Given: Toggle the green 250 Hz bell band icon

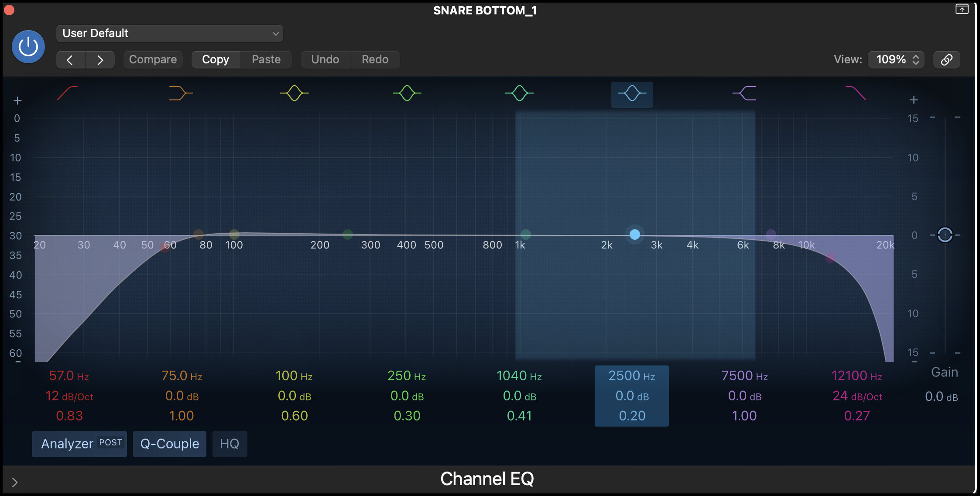Looking at the screenshot, I should [x=407, y=93].
